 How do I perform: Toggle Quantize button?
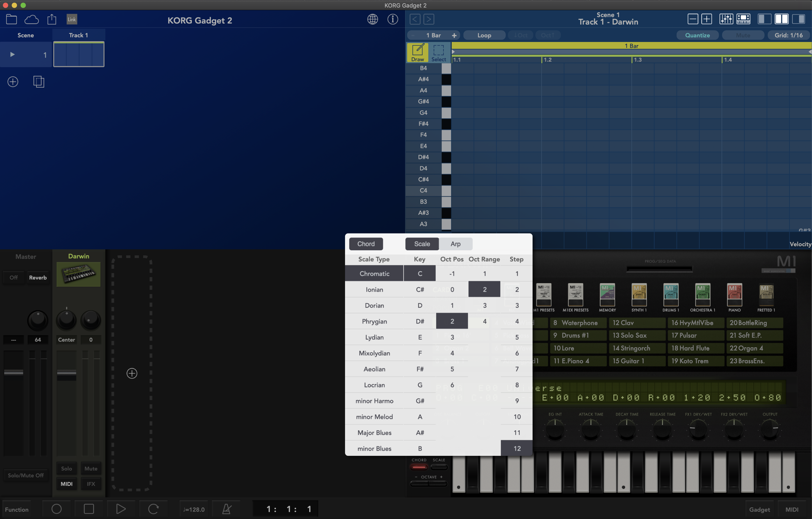click(697, 35)
